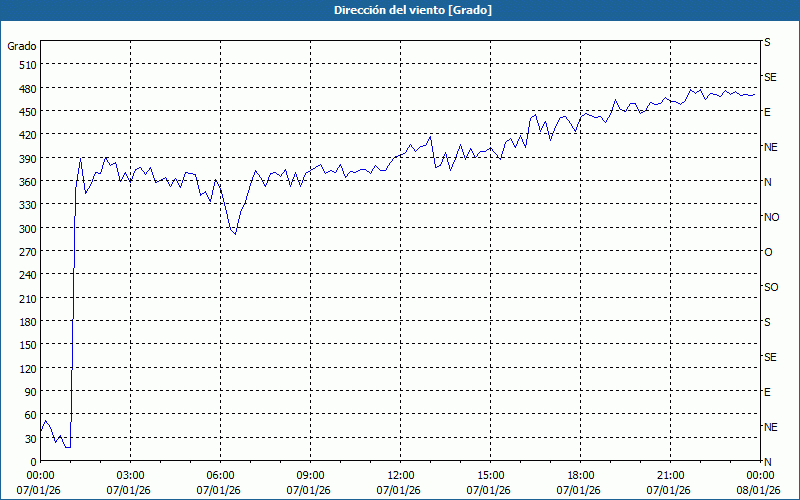
Task: Click the "NO" compass label on the right axis
Action: [771, 217]
